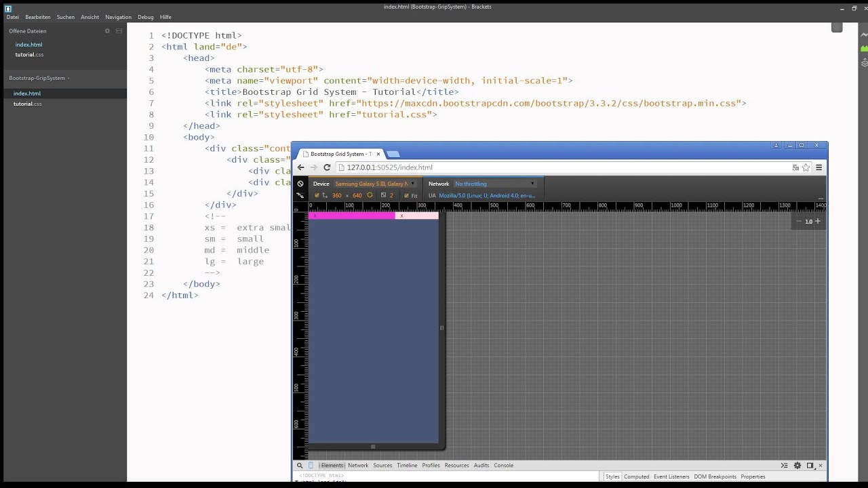The height and width of the screenshot is (488, 868).
Task: Reload the page in the browser
Action: click(327, 167)
